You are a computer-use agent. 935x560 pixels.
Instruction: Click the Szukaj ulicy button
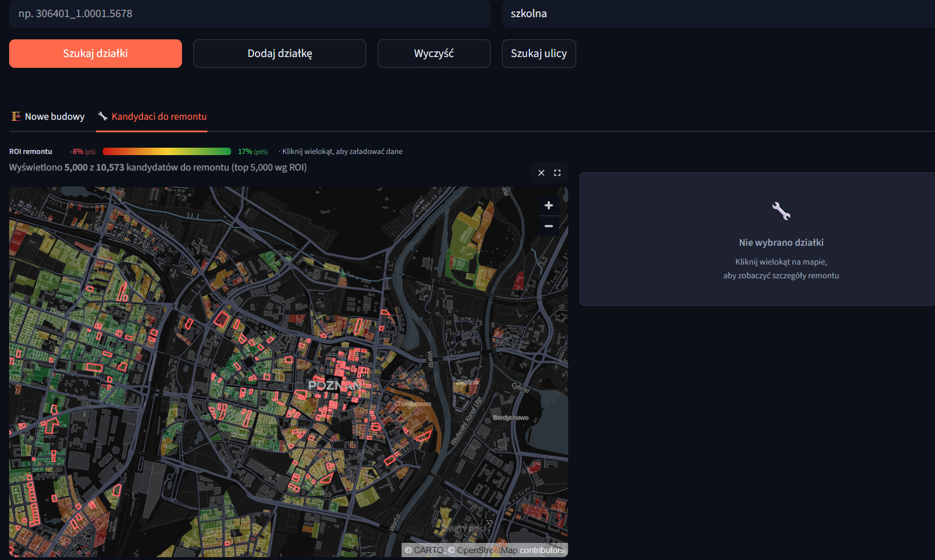point(539,54)
